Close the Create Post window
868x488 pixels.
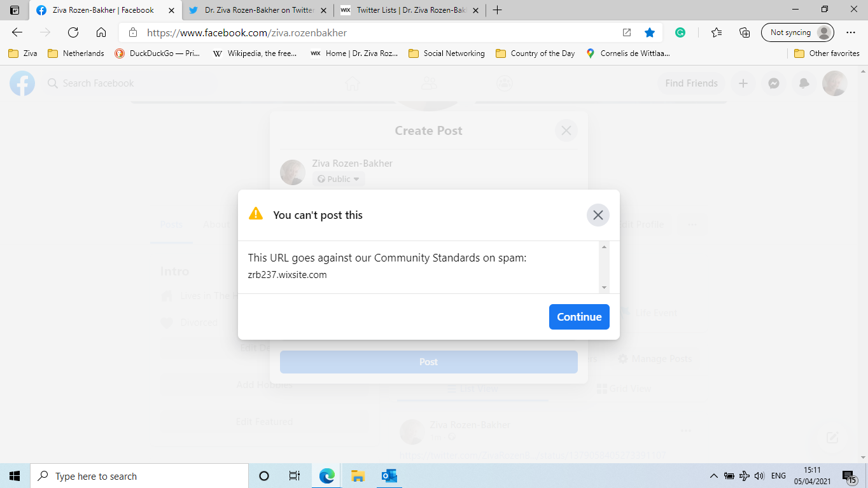(x=566, y=130)
